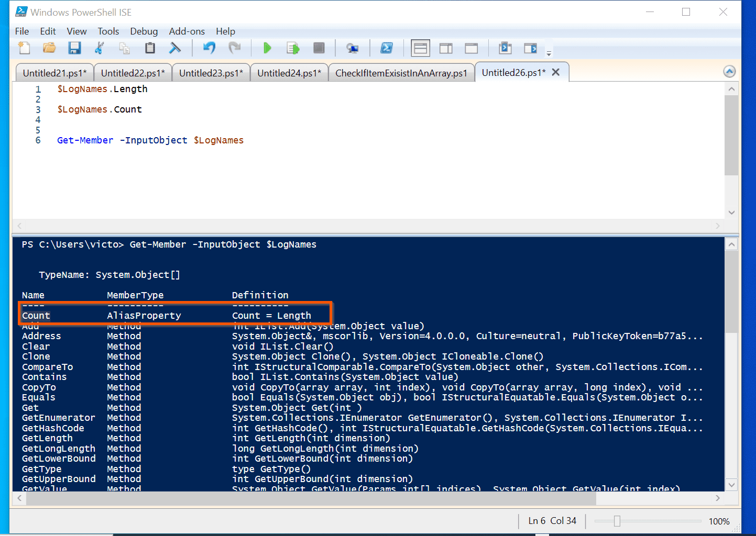Image resolution: width=756 pixels, height=536 pixels.
Task: Click console horizontal scrollbar right arrow
Action: [718, 498]
